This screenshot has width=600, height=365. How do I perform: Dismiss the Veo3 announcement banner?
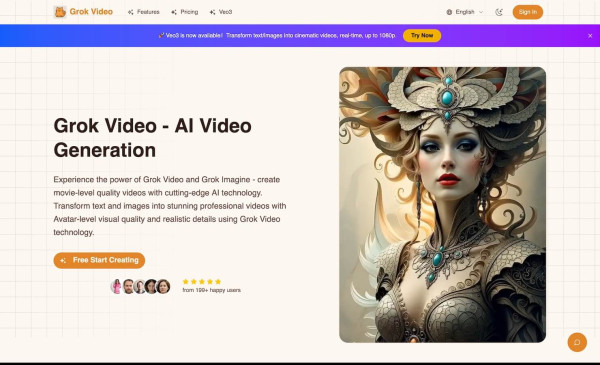590,36
